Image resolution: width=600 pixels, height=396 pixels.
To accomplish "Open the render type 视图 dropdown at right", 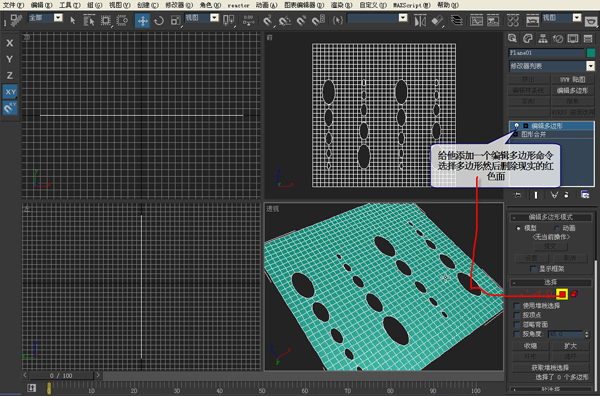I will pyautogui.click(x=577, y=18).
